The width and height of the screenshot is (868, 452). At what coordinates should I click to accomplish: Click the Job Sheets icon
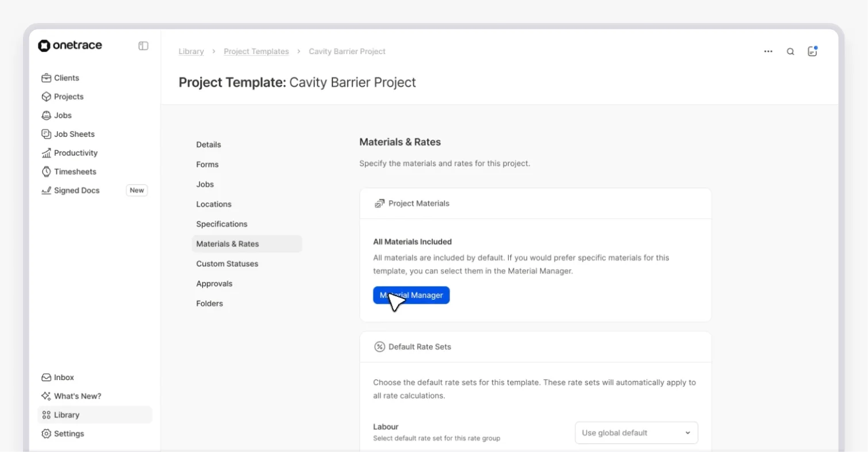pos(47,134)
